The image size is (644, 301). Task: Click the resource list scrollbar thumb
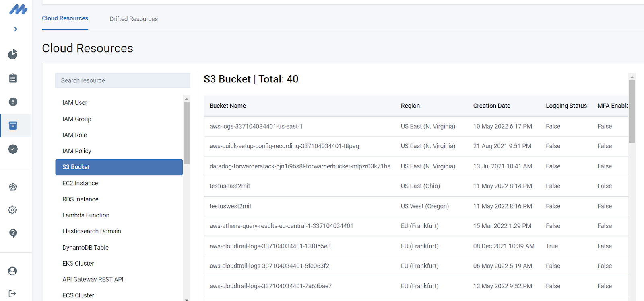186,133
